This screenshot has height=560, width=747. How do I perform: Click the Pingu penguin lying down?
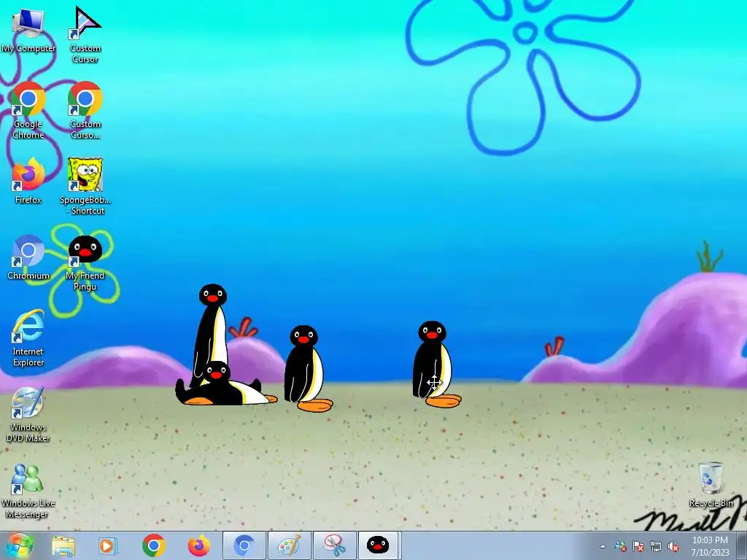[x=226, y=385]
